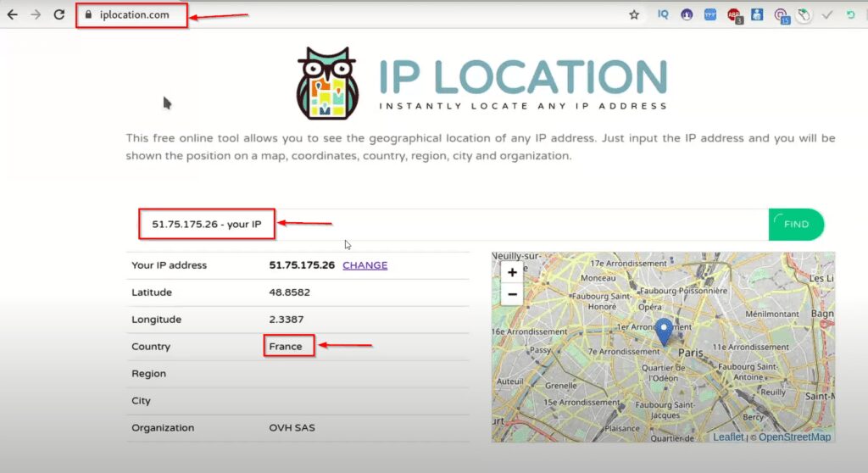Open the blue person-badge extension
Image resolution: width=868 pixels, height=473 pixels.
(757, 15)
